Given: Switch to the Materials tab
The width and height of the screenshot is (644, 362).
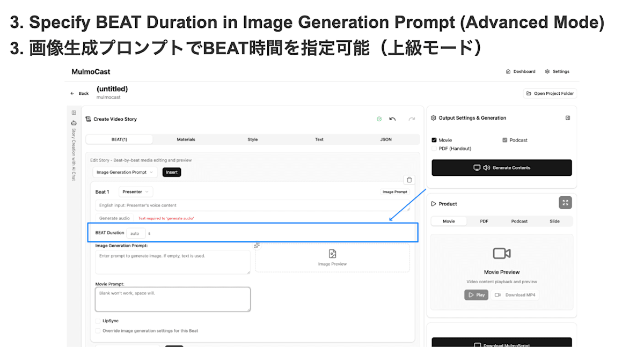Looking at the screenshot, I should (186, 139).
